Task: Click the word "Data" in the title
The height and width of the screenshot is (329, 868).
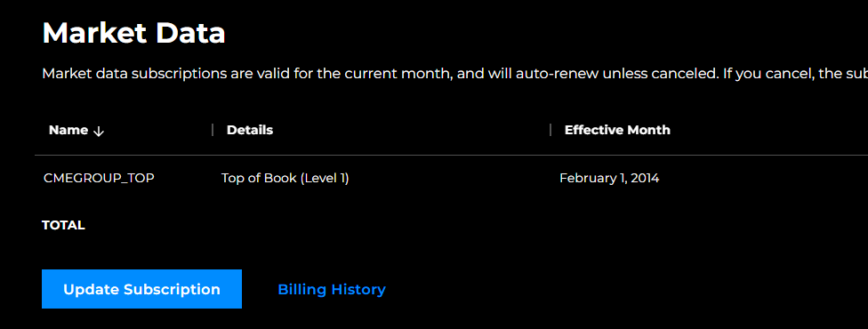Action: 190,33
